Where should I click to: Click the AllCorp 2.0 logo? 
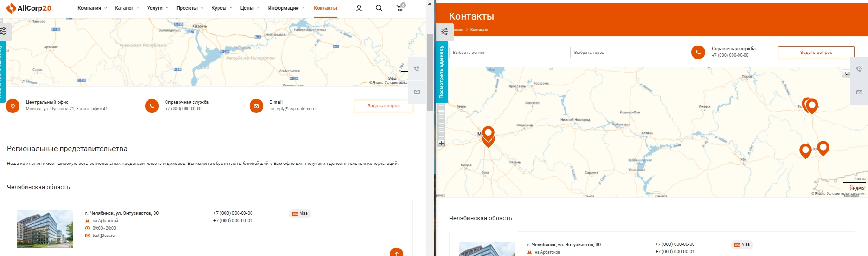[29, 8]
